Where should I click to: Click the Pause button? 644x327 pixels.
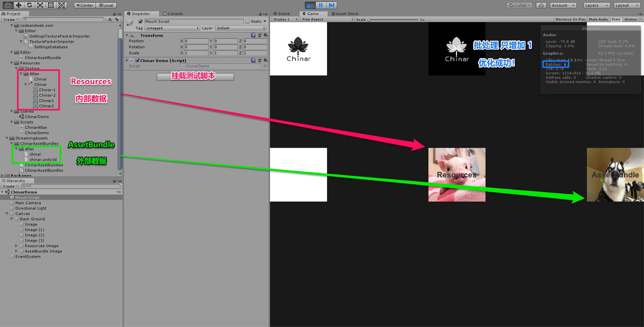[x=321, y=5]
